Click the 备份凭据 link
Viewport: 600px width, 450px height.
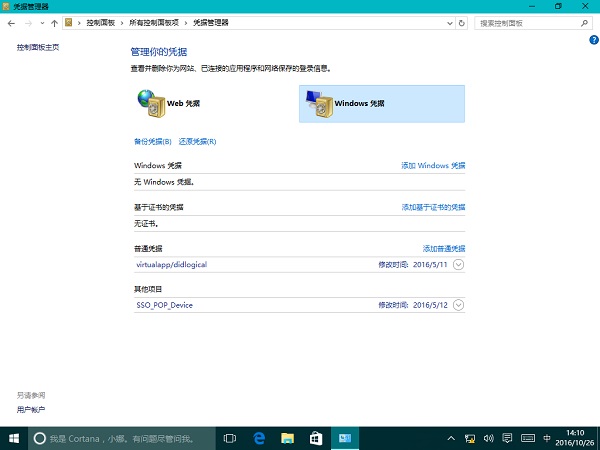(152, 141)
